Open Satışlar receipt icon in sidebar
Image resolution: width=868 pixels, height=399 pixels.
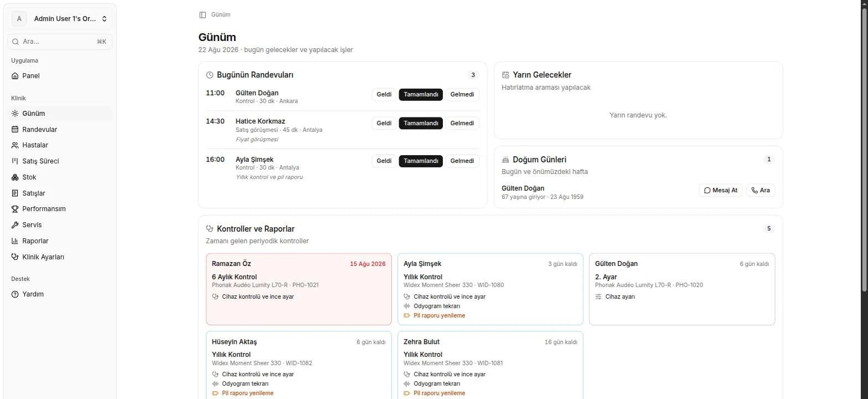[15, 193]
